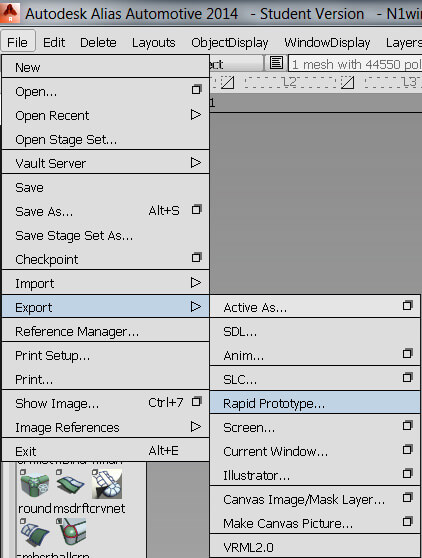The image size is (422, 558).
Task: Open option box for Active As
Action: 408,305
